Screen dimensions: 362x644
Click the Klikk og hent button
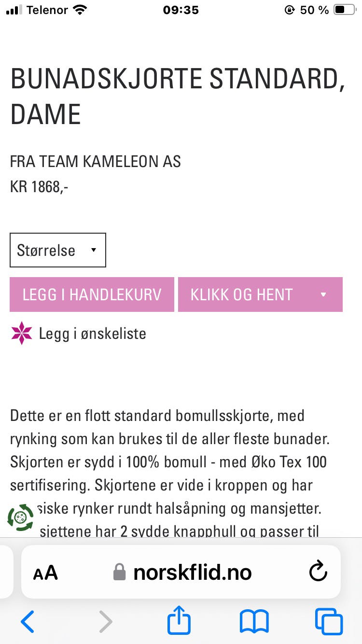click(260, 294)
